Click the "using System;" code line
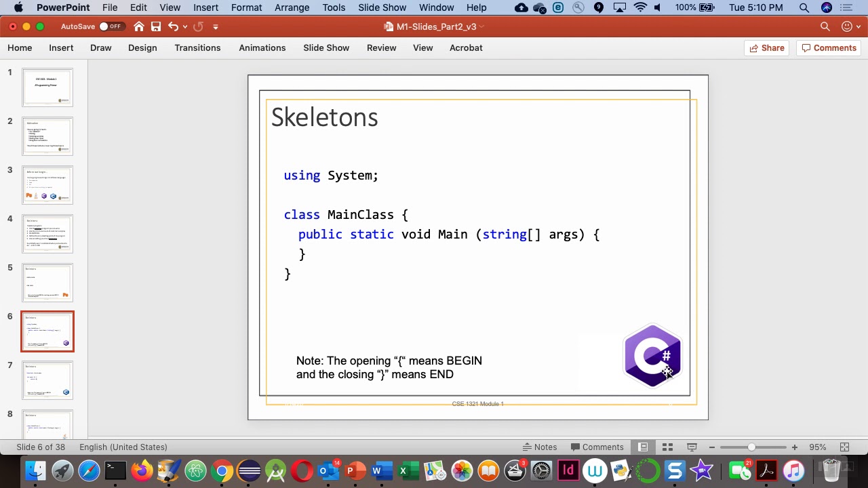Image resolution: width=868 pixels, height=488 pixels. click(x=331, y=176)
